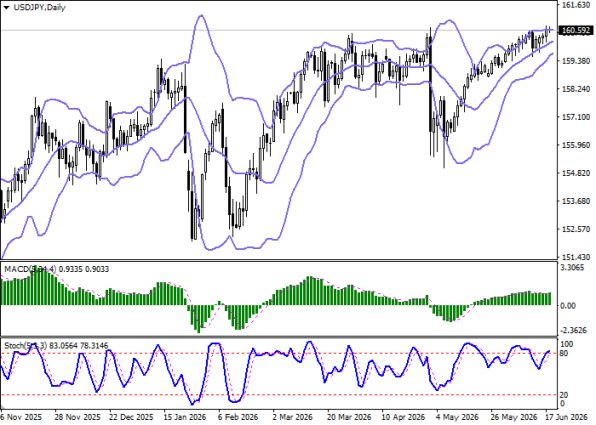Image resolution: width=596 pixels, height=425 pixels.
Task: Select the 10 Apr 2026 date label
Action: tap(402, 417)
